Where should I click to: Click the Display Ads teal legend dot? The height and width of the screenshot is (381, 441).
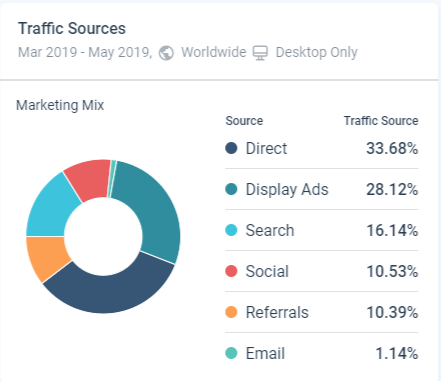point(231,189)
